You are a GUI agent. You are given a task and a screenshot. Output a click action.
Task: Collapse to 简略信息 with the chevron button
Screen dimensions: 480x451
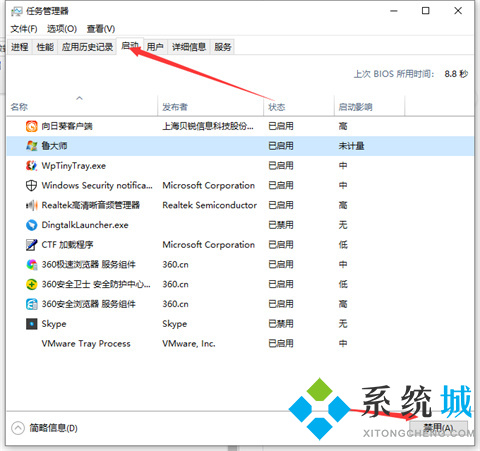pos(18,428)
